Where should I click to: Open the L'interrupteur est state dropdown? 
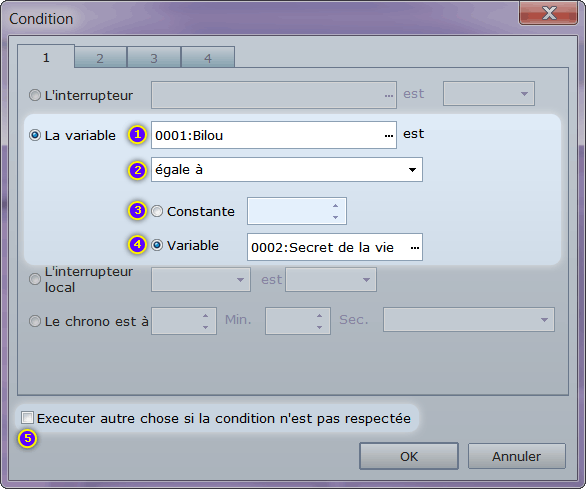488,93
